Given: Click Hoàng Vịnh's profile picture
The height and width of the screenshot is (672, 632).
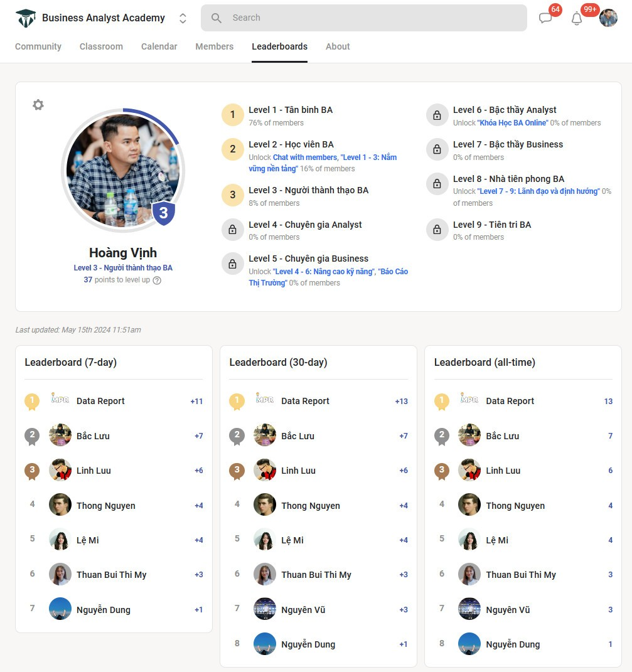Looking at the screenshot, I should click(123, 170).
